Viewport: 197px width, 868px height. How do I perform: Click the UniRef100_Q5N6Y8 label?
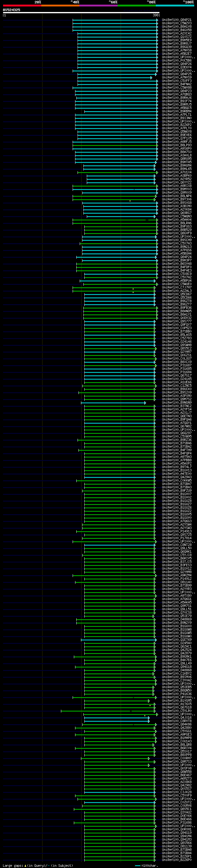pyautogui.click(x=177, y=131)
